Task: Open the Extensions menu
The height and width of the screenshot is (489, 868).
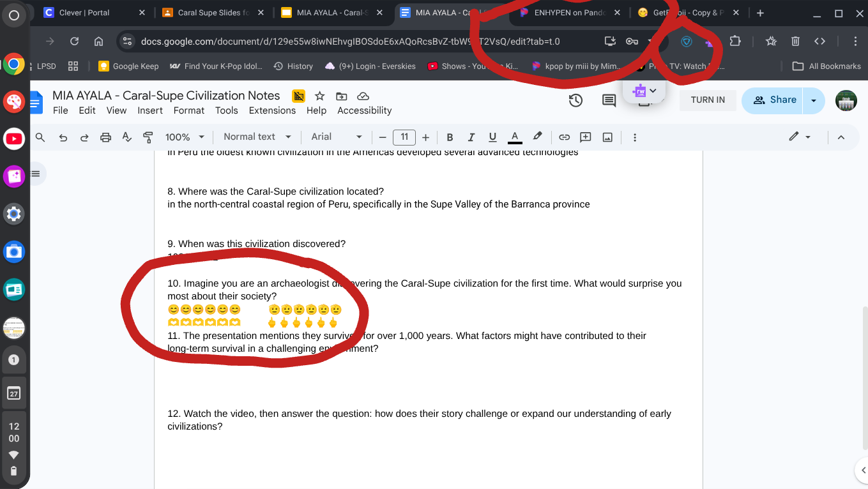Action: [272, 110]
